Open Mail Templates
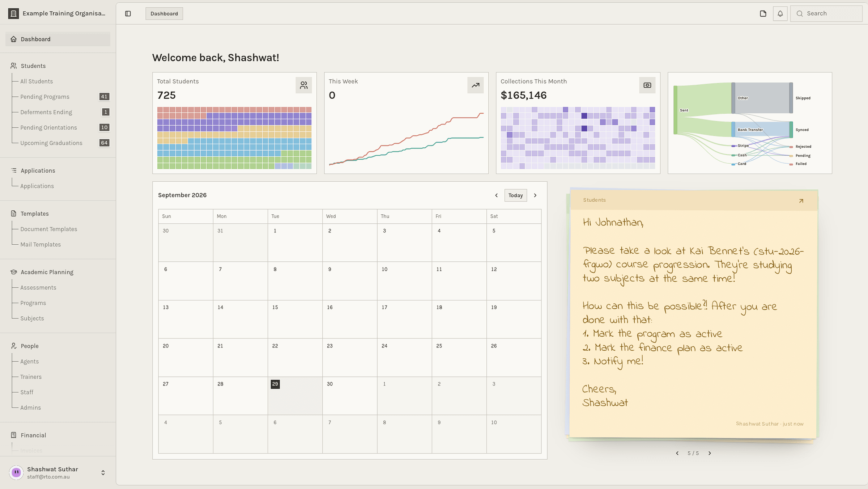The width and height of the screenshot is (868, 489). [x=41, y=245]
